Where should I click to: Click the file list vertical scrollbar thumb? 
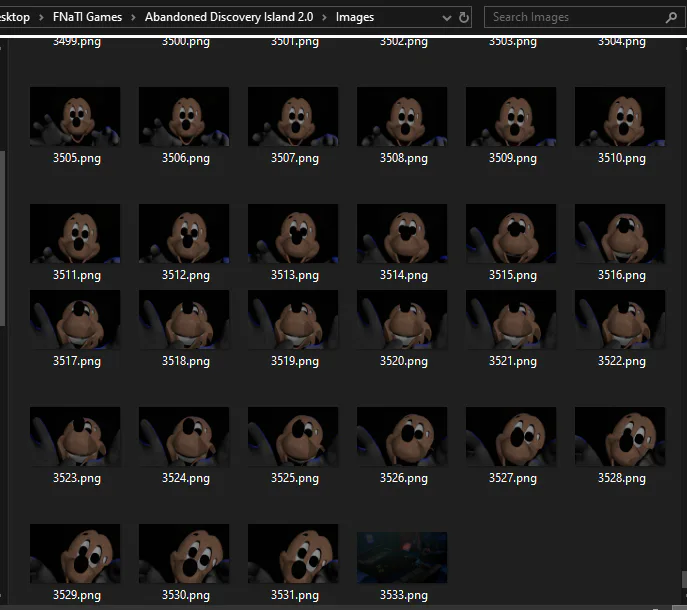684,579
